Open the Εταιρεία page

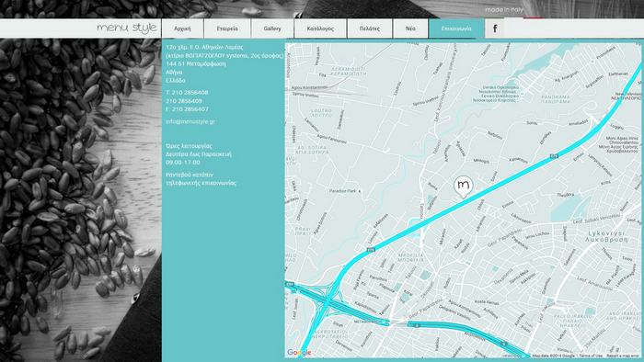point(227,28)
